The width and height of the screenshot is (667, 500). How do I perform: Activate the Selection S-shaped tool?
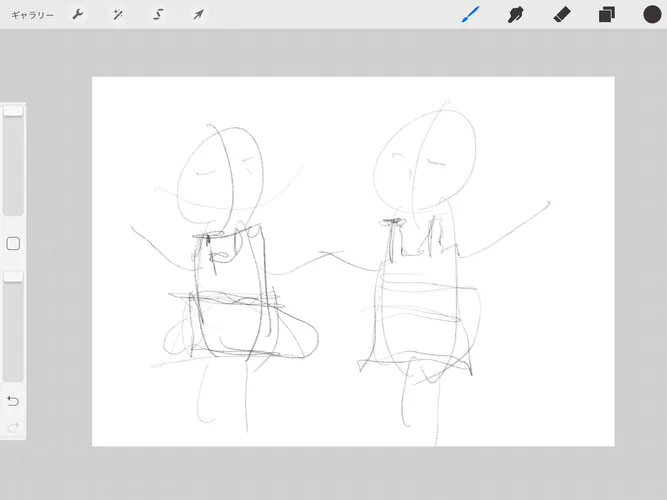[x=158, y=15]
